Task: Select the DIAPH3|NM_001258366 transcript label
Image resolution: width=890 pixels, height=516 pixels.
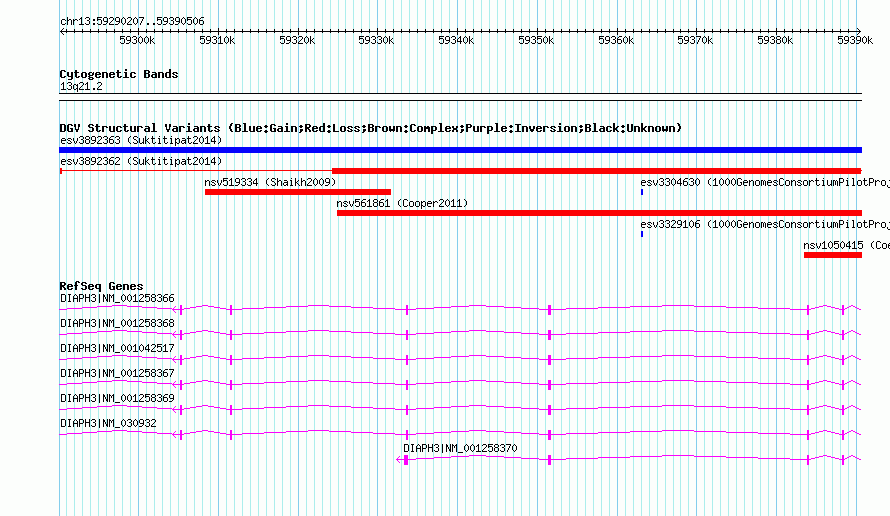Action: pyautogui.click(x=117, y=299)
